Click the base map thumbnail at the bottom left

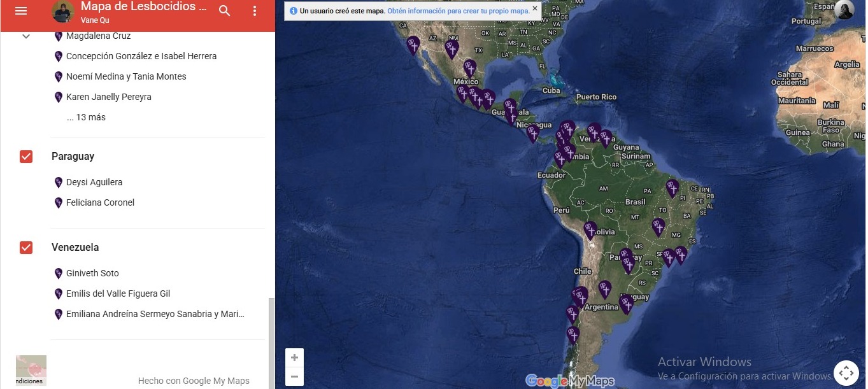click(31, 370)
